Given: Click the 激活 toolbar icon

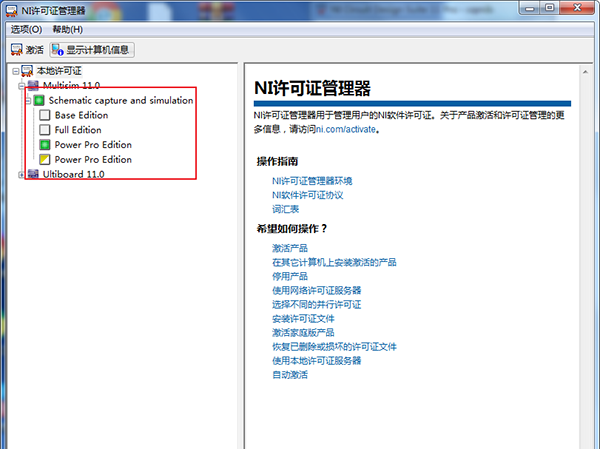Looking at the screenshot, I should [x=16, y=50].
